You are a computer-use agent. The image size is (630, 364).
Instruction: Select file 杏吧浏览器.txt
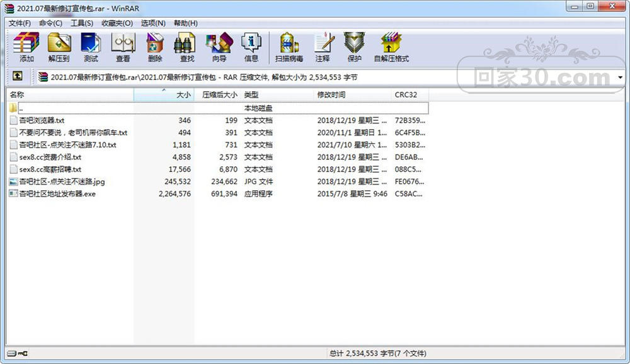point(42,120)
